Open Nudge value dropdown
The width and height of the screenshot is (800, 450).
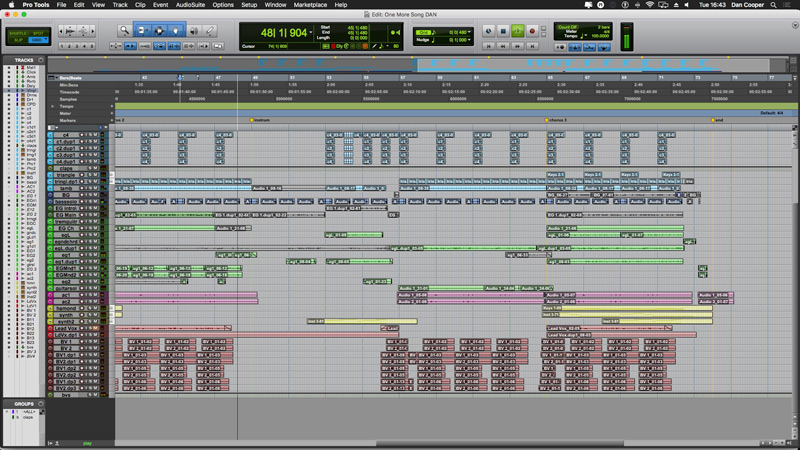click(x=469, y=40)
